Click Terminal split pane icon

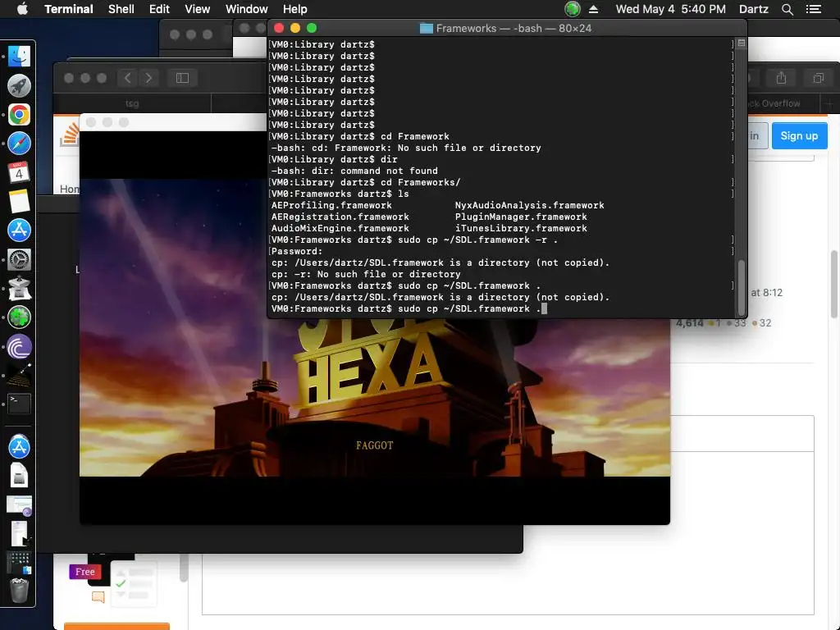(x=742, y=43)
